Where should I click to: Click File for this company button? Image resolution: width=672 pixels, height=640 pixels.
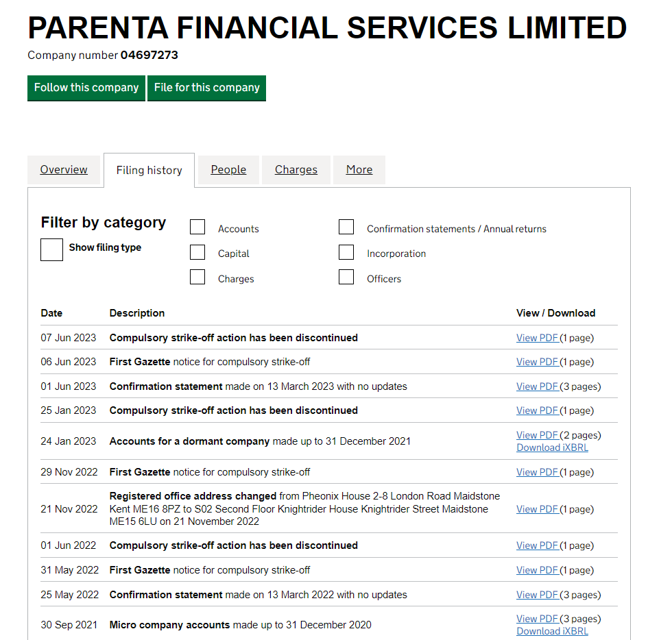pyautogui.click(x=207, y=88)
